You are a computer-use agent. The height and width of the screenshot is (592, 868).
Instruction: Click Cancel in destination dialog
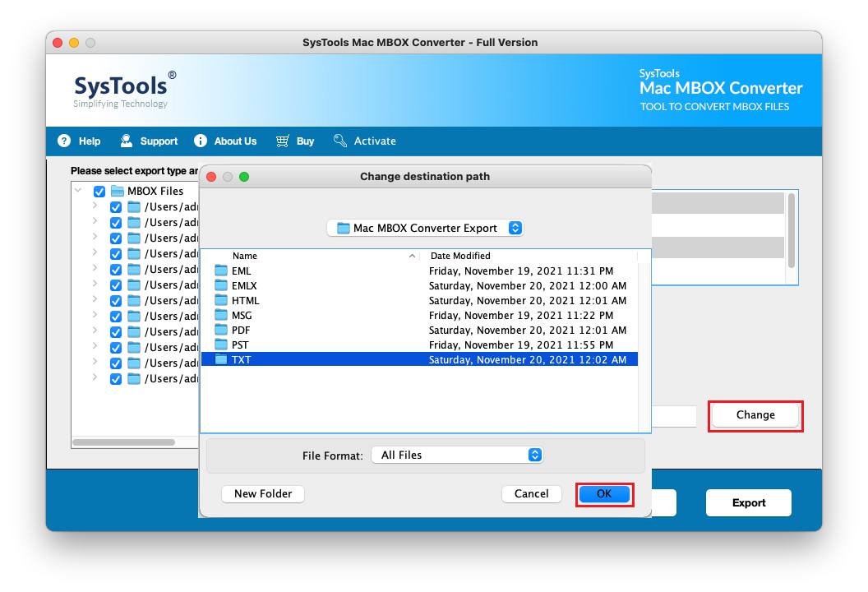coord(532,494)
